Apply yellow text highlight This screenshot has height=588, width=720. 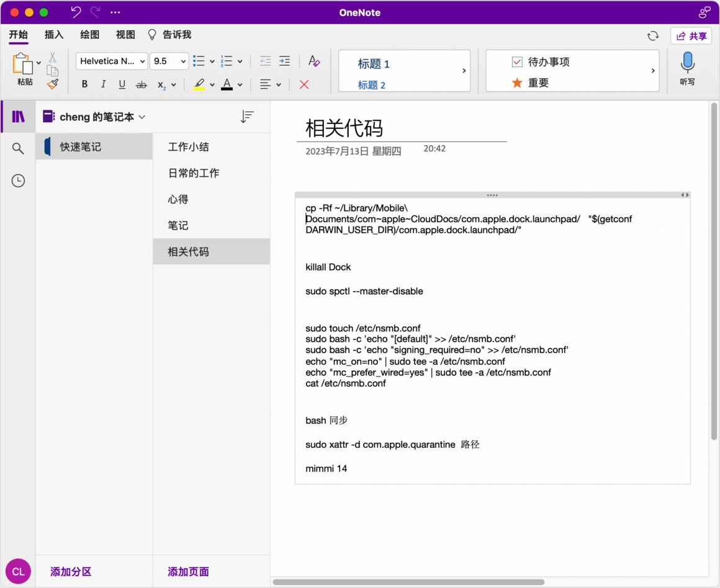[199, 84]
